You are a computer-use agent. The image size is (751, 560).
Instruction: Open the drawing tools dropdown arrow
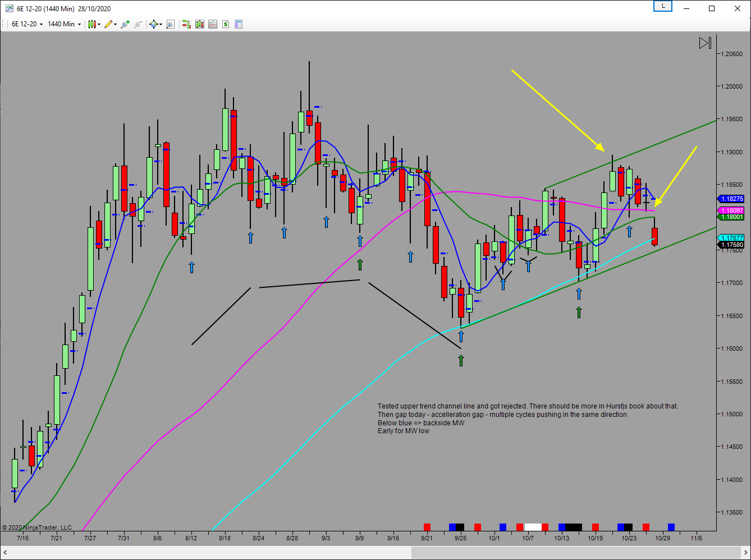pyautogui.click(x=115, y=25)
